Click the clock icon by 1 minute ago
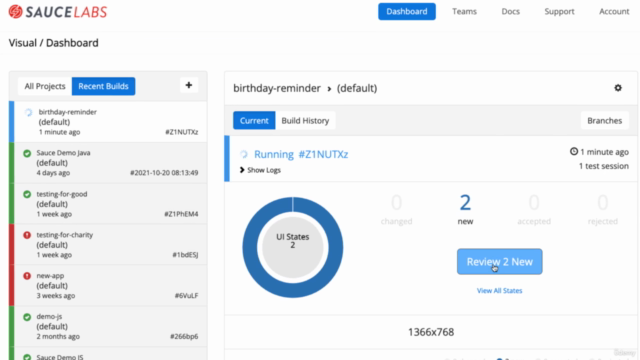Screen dimensions: 640x360 coord(574,151)
